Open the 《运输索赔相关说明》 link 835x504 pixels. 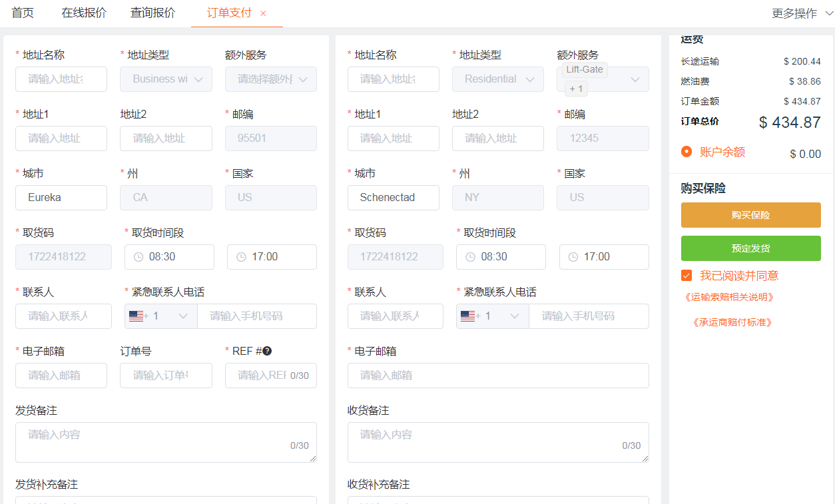[x=729, y=297]
